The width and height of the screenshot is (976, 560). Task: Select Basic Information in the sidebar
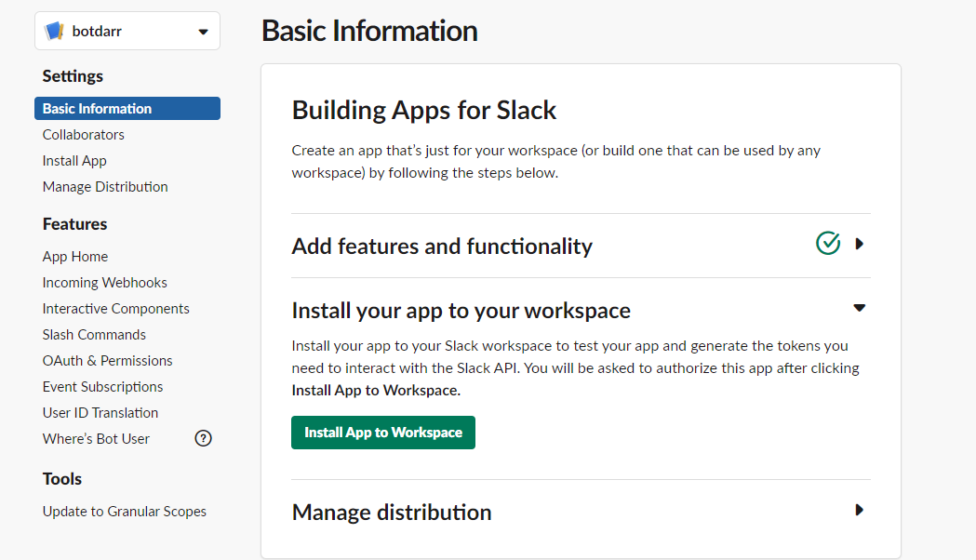coord(97,109)
